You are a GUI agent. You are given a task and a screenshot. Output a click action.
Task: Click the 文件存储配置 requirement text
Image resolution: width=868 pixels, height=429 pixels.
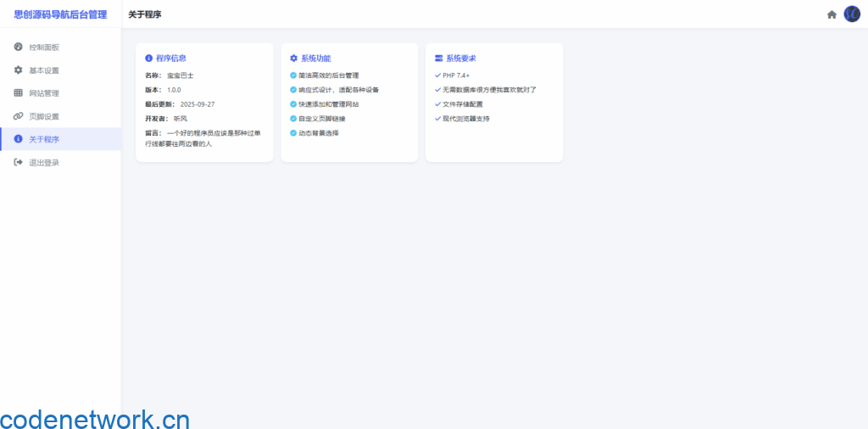(x=463, y=104)
